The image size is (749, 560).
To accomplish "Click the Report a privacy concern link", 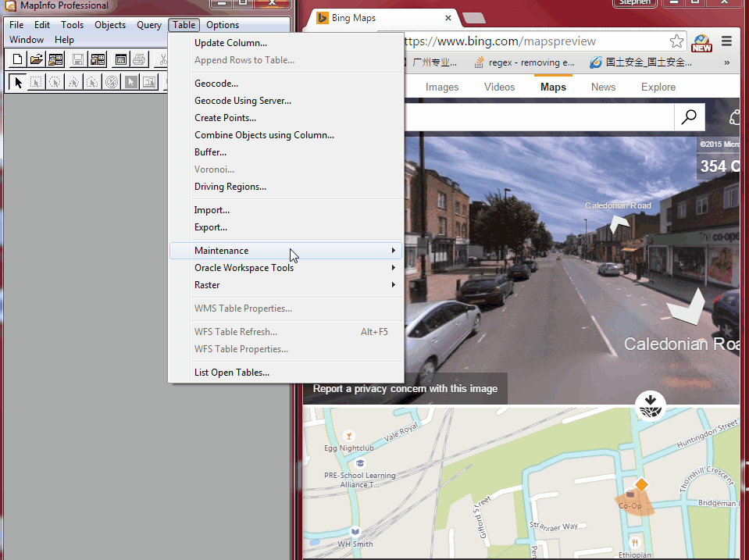I will point(405,388).
